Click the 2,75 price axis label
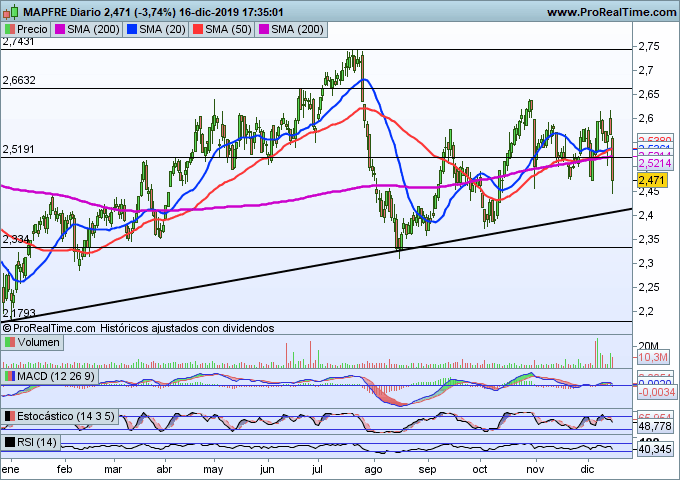The width and height of the screenshot is (680, 480). [649, 46]
